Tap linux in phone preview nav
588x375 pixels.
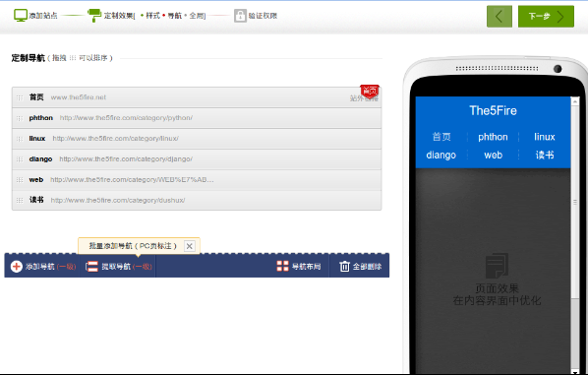click(x=545, y=137)
